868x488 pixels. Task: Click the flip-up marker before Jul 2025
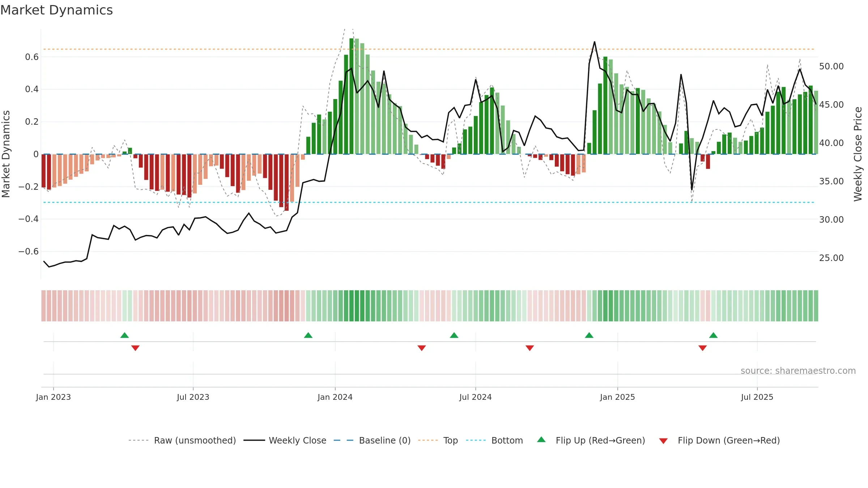pos(713,335)
